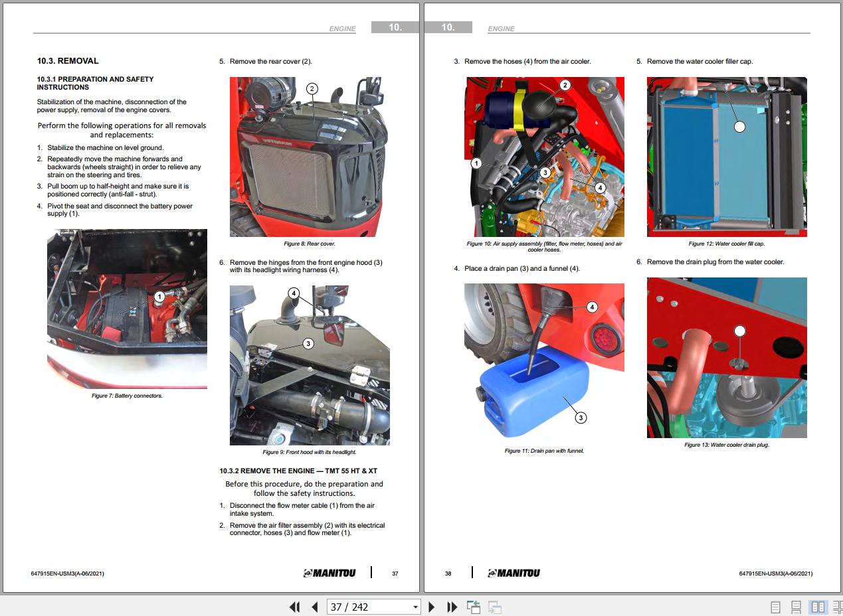Image resolution: width=843 pixels, height=616 pixels.
Task: Click the ENGINE header on the left page
Action: pos(343,29)
